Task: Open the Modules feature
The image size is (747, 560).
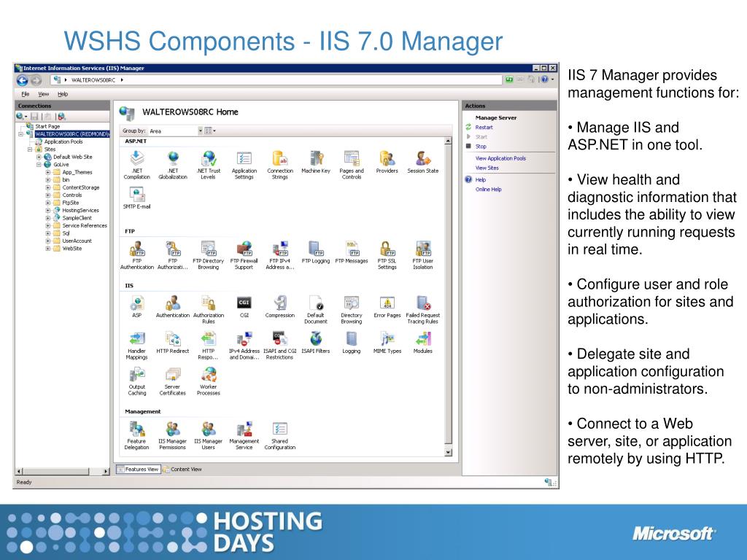Action: click(422, 342)
